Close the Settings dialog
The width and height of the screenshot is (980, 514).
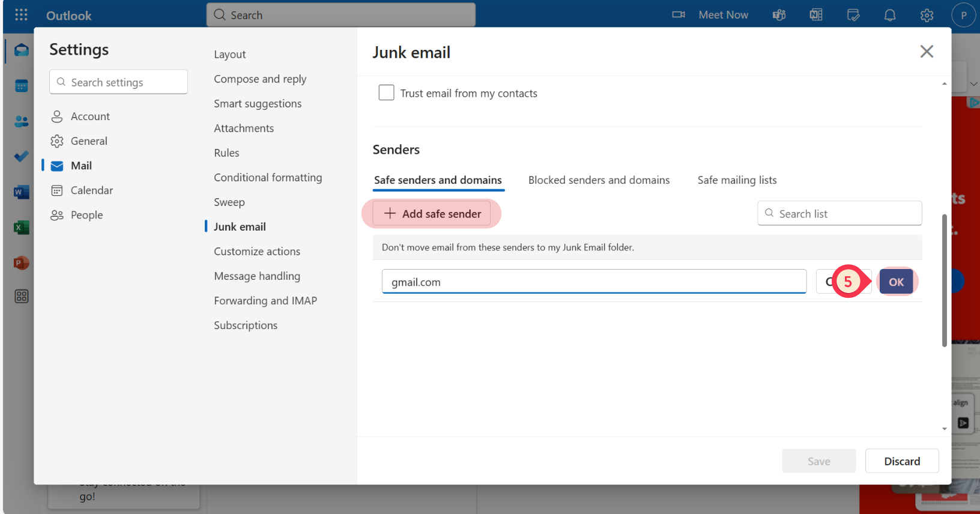click(927, 52)
